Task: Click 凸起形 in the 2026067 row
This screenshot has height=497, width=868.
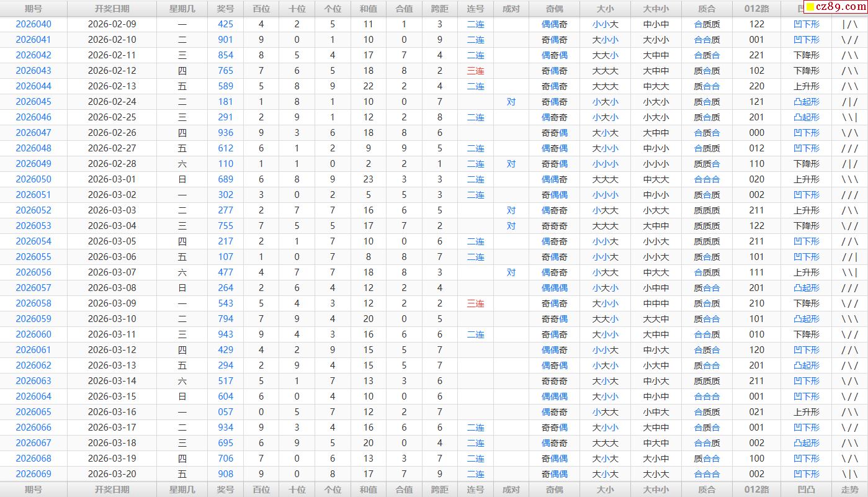Action: coord(806,443)
